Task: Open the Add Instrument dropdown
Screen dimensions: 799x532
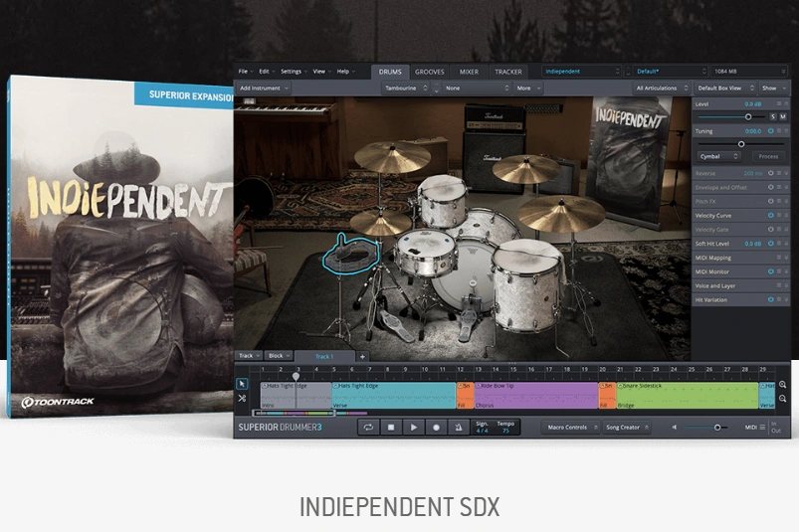Action: pyautogui.click(x=264, y=89)
